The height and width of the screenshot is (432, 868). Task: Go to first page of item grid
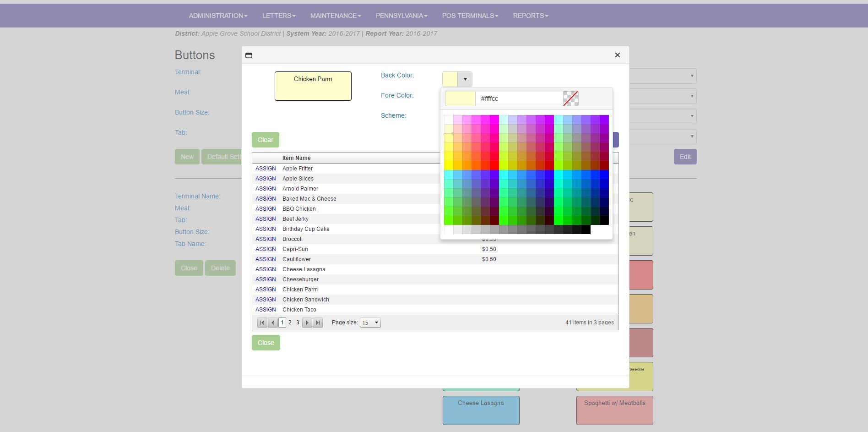tap(262, 323)
